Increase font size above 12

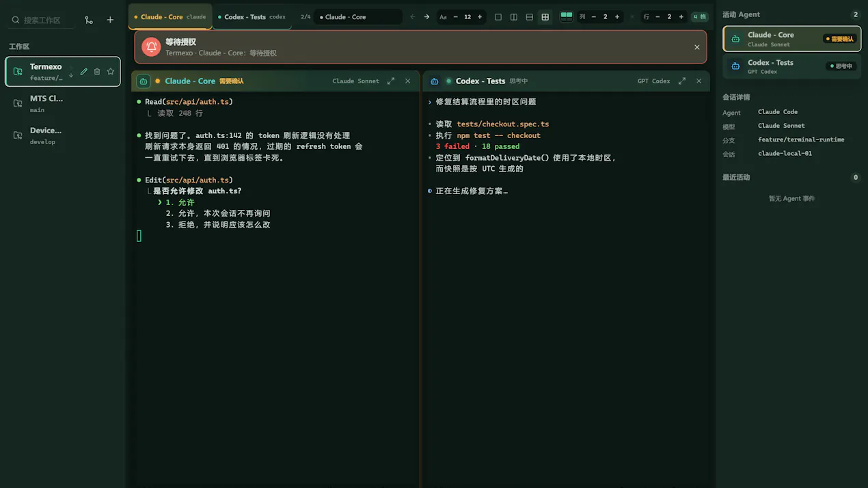(480, 16)
